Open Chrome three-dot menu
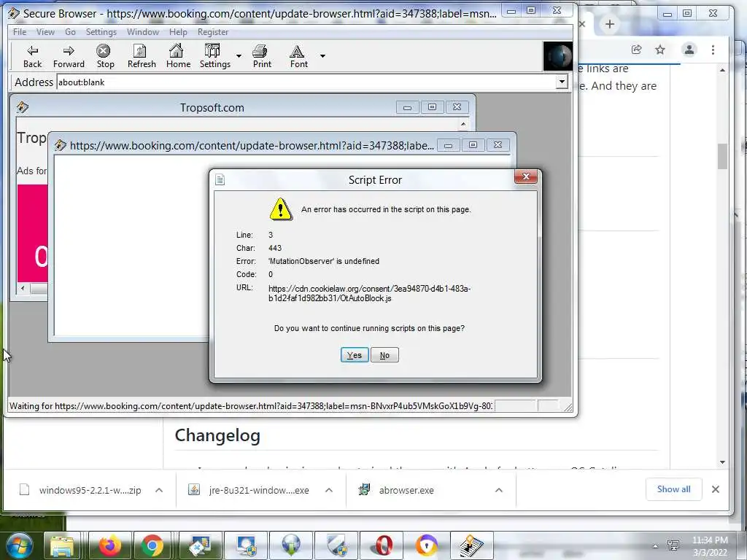The image size is (747, 560). 713,50
